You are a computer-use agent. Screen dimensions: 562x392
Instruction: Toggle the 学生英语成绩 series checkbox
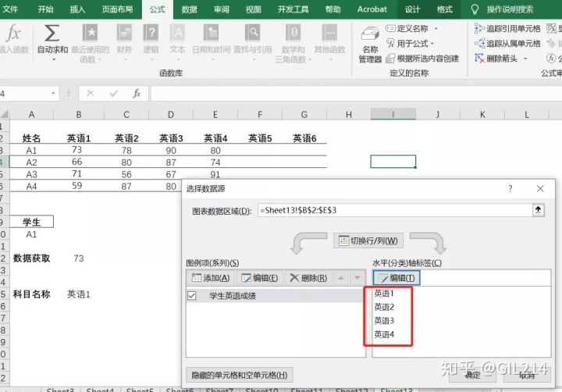(x=192, y=296)
